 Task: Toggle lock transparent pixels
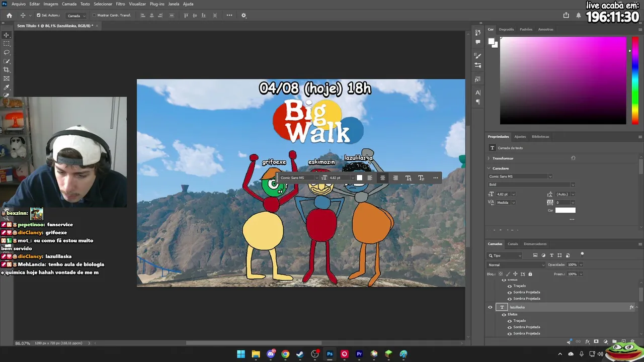(x=502, y=274)
